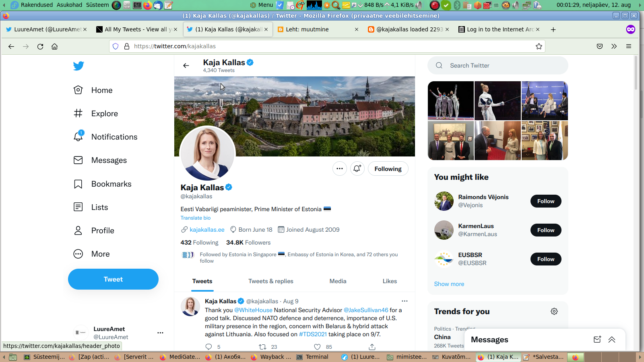Image resolution: width=644 pixels, height=362 pixels.
Task: Open Trends settings gear
Action: tap(554, 311)
